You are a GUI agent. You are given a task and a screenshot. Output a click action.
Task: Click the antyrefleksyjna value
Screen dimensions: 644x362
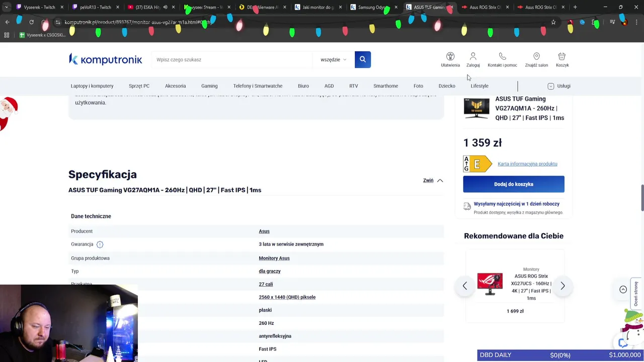275,336
